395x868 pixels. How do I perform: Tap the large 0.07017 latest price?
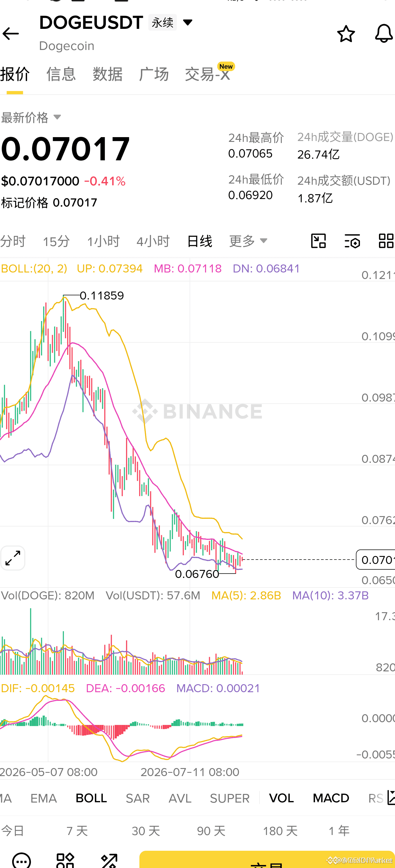65,149
